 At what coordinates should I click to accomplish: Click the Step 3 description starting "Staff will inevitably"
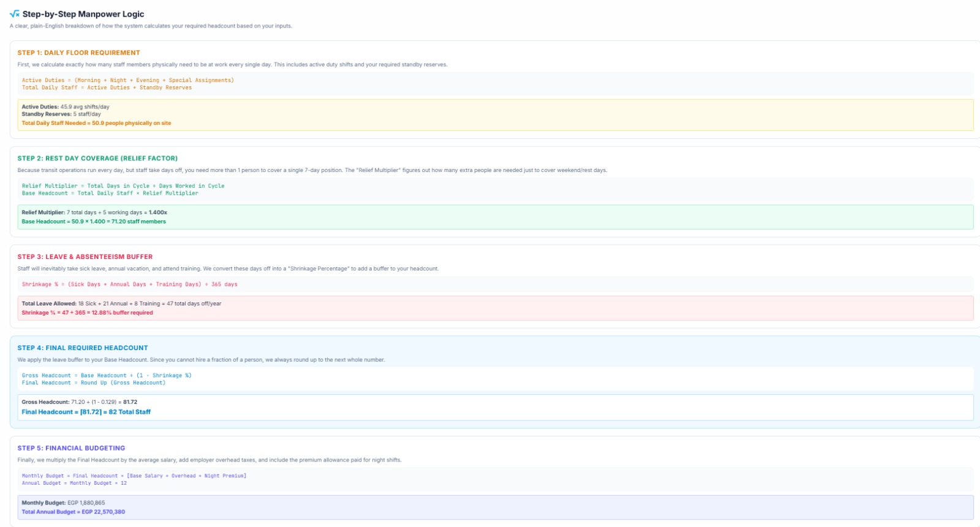tap(228, 269)
